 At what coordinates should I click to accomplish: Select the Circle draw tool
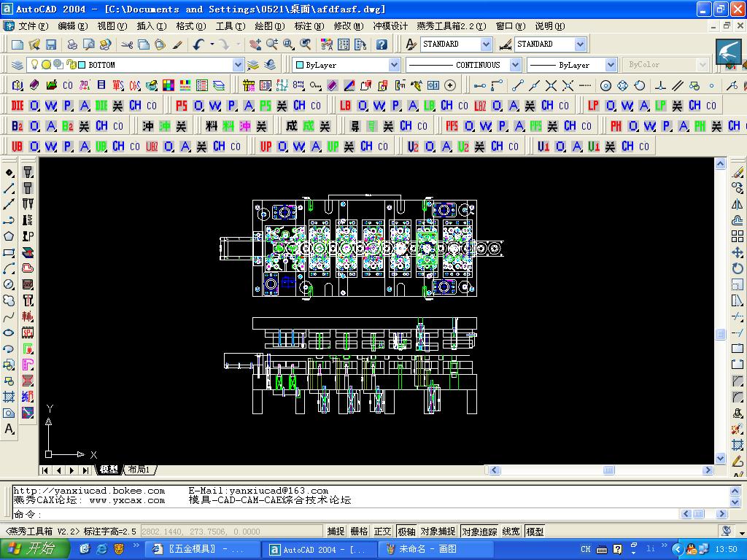9,285
